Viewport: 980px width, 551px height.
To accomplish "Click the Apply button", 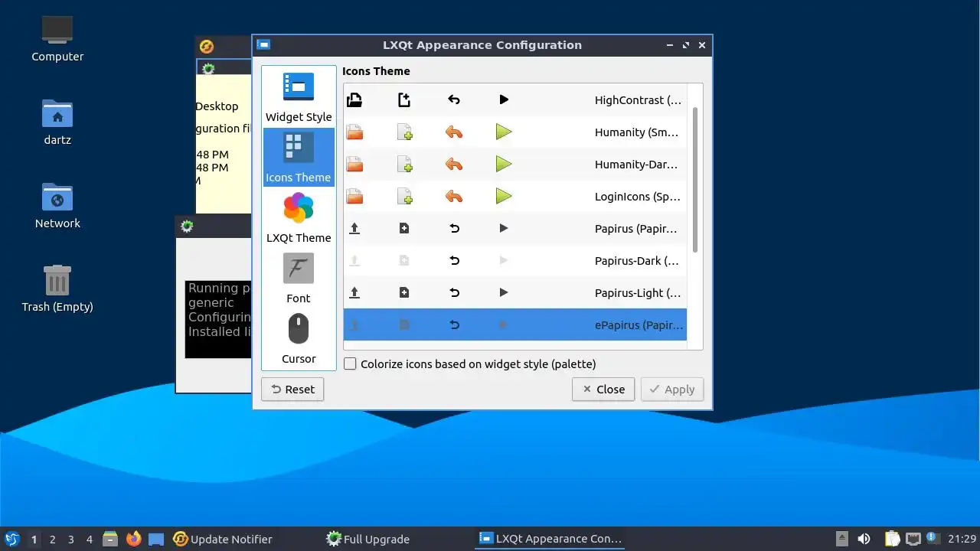I will pos(672,390).
